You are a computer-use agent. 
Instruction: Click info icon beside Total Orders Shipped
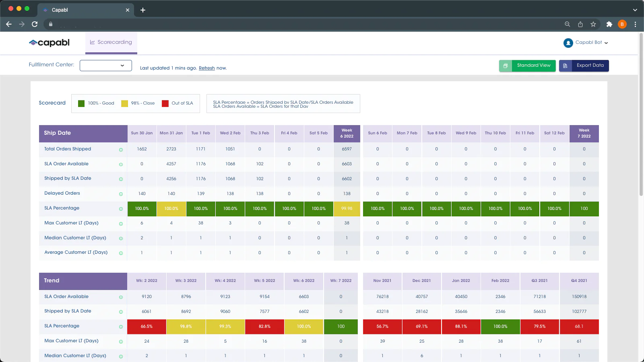point(121,150)
